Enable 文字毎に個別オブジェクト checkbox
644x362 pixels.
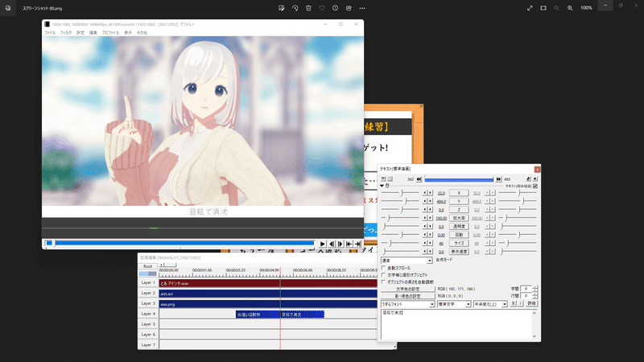point(384,275)
